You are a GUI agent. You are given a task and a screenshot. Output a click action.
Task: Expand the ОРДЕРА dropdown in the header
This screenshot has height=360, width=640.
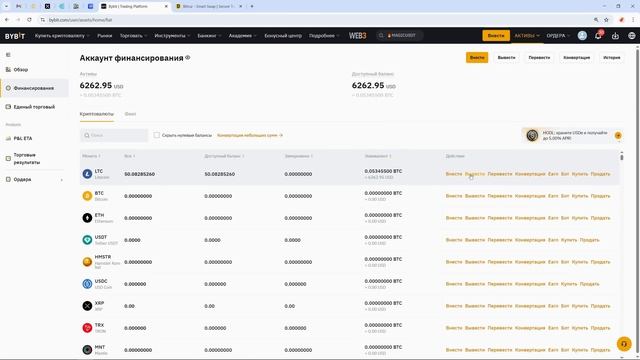[558, 36]
